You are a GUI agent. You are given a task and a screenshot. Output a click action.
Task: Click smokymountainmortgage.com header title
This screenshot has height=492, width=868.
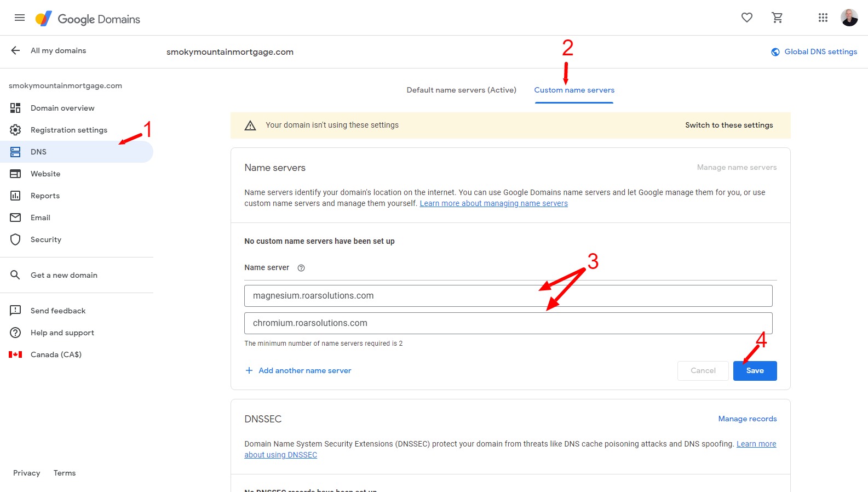(230, 52)
